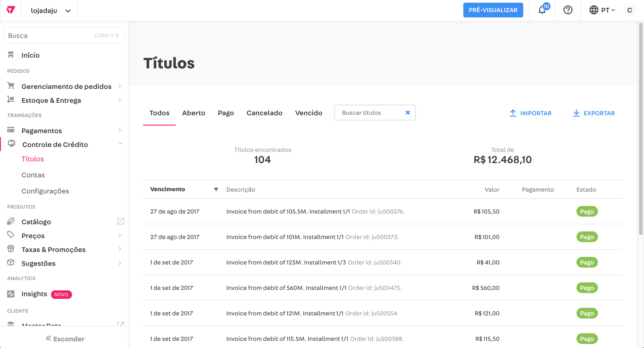
Task: Click the PRÉ-VISUALIZAR button
Action: pos(493,10)
